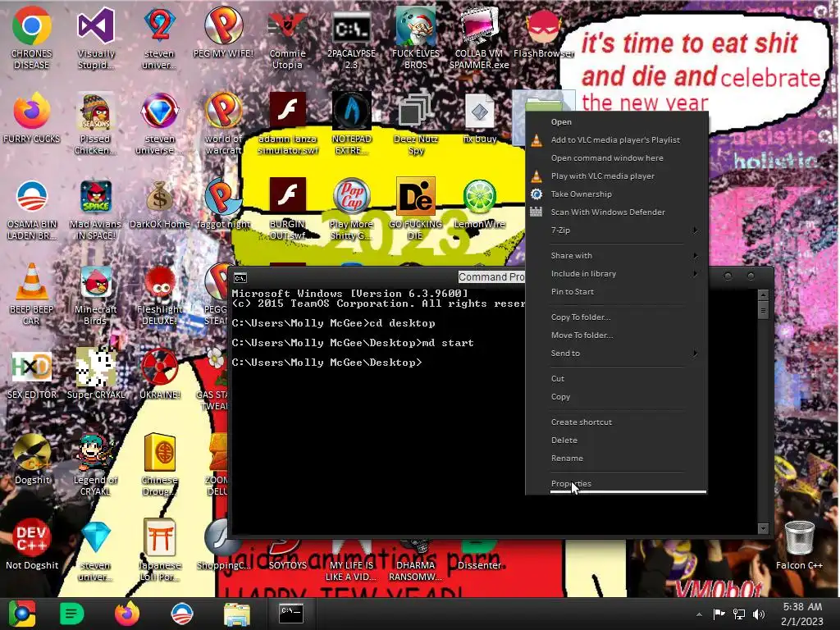Switch to Command Prompt taskbar button
Screen dimensions: 840x630
pyautogui.click(x=291, y=613)
